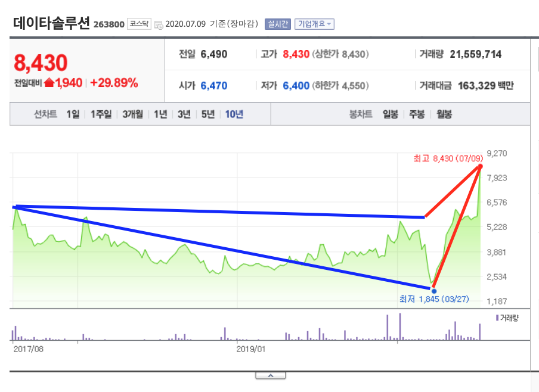The height and width of the screenshot is (392, 539).
Task: Click the +29.89% change rate
Action: tap(114, 83)
